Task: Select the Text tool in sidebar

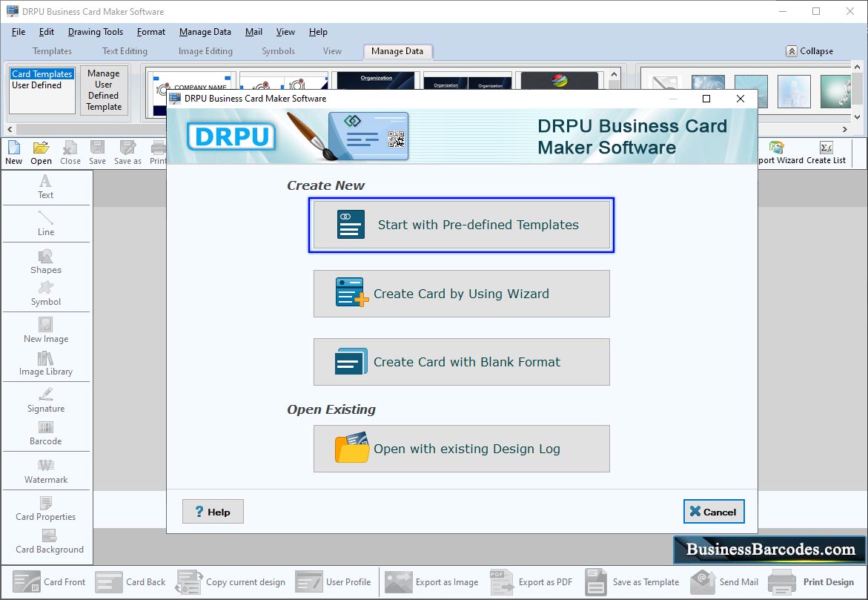Action: pos(45,187)
